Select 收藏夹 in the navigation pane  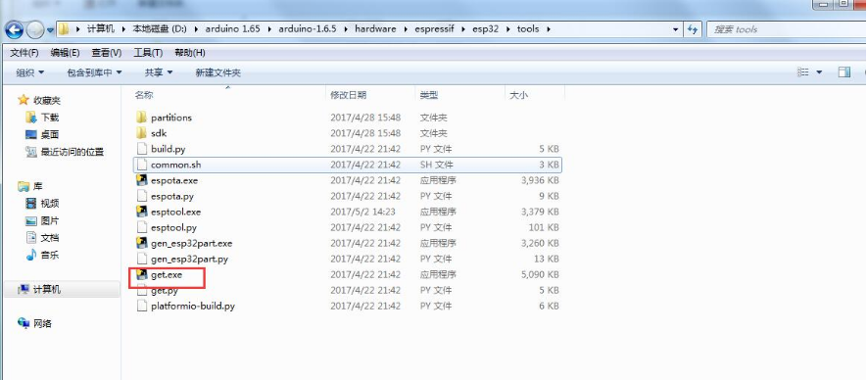pos(46,101)
